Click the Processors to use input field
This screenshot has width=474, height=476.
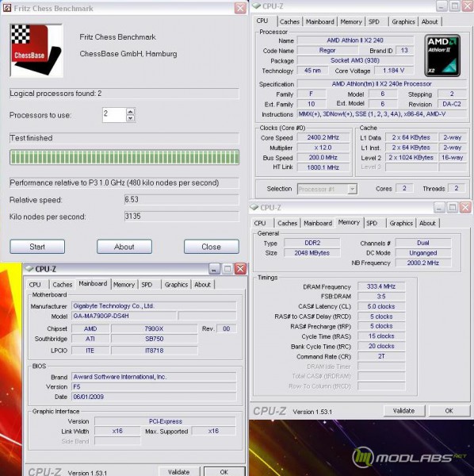click(x=114, y=115)
